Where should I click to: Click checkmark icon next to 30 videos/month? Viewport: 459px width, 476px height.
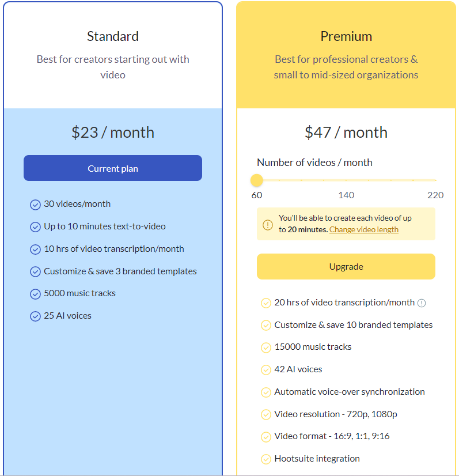pyautogui.click(x=35, y=205)
